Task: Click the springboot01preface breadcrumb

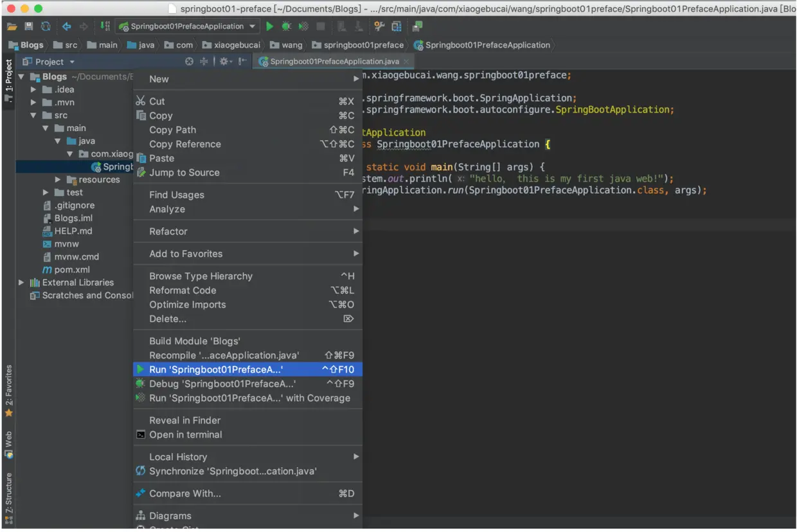Action: click(357, 45)
